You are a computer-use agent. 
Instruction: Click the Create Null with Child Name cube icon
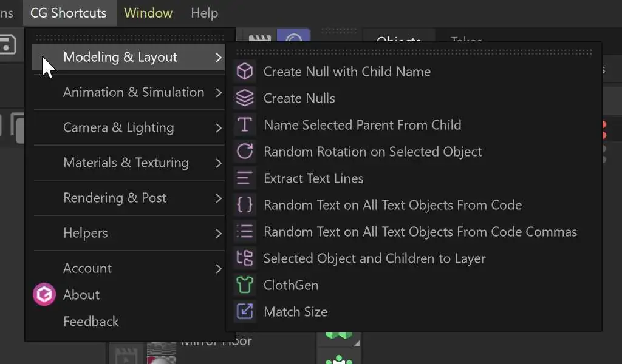(245, 72)
